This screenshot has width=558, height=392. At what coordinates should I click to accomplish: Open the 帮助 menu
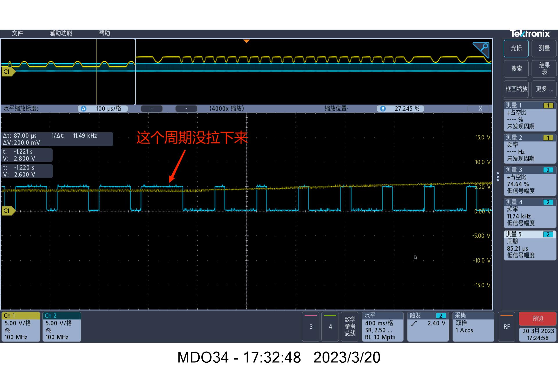104,33
